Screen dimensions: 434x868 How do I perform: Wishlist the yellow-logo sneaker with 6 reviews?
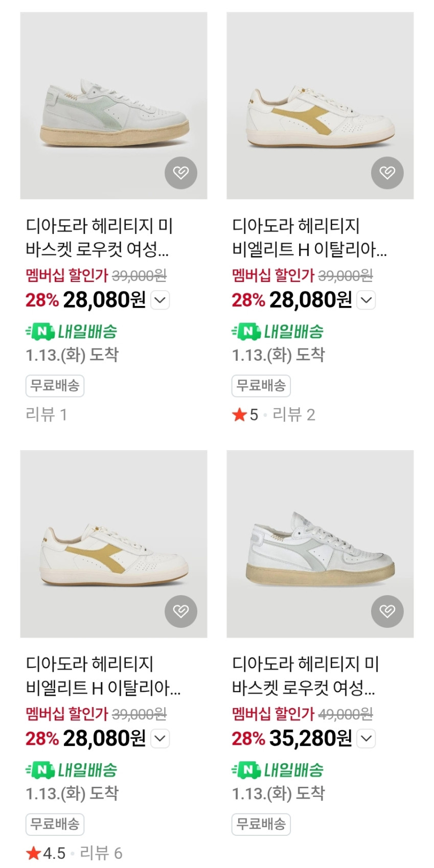coord(180,611)
